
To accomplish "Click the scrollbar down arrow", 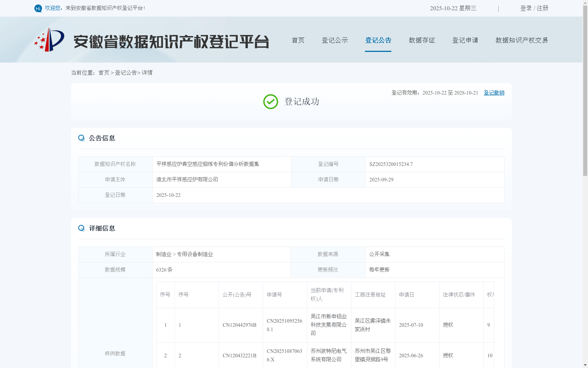I will [585, 365].
